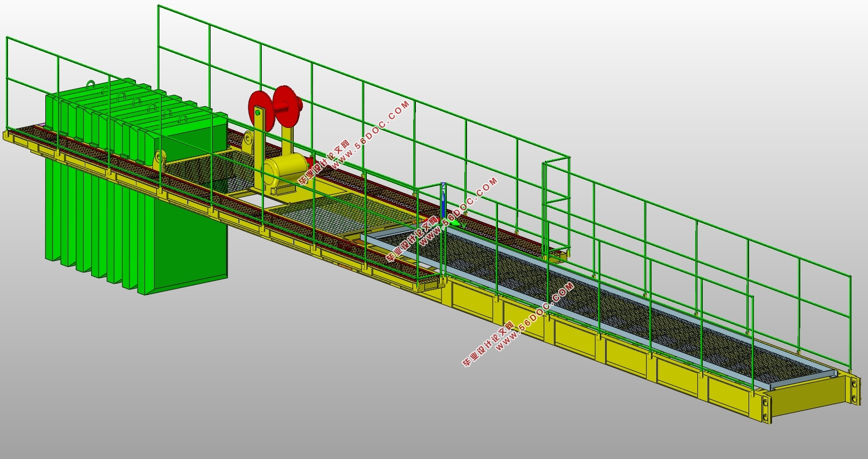Screen dimensions: 868x459
Task: Select the right red cable reel
Action: pos(288,107)
